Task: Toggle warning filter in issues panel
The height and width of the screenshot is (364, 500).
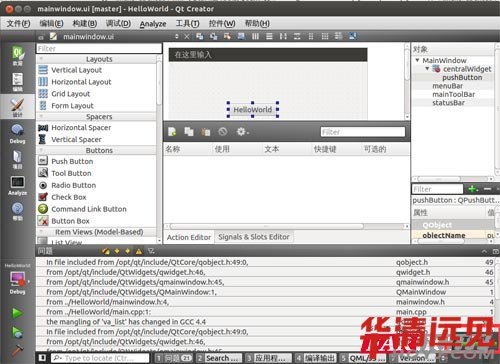Action: 139,251
